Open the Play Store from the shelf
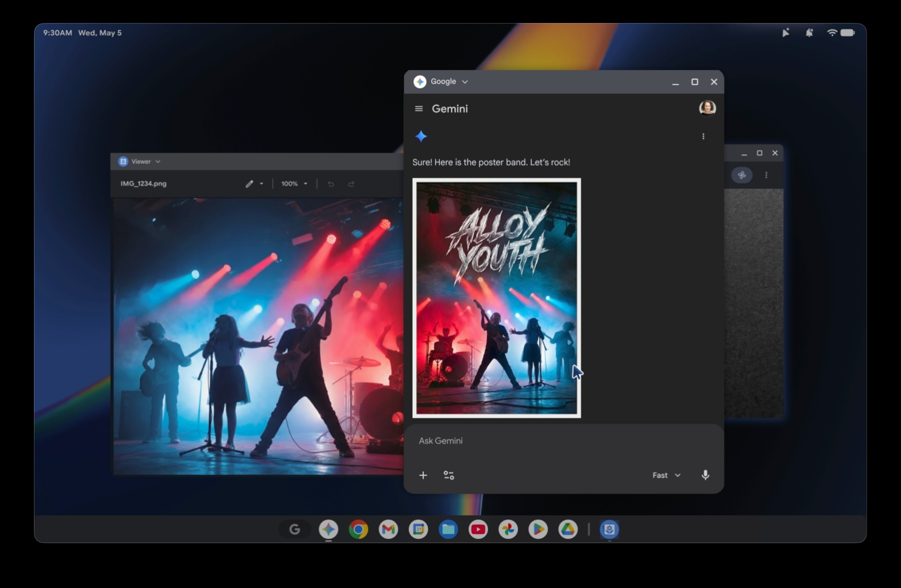The image size is (901, 588). click(538, 529)
